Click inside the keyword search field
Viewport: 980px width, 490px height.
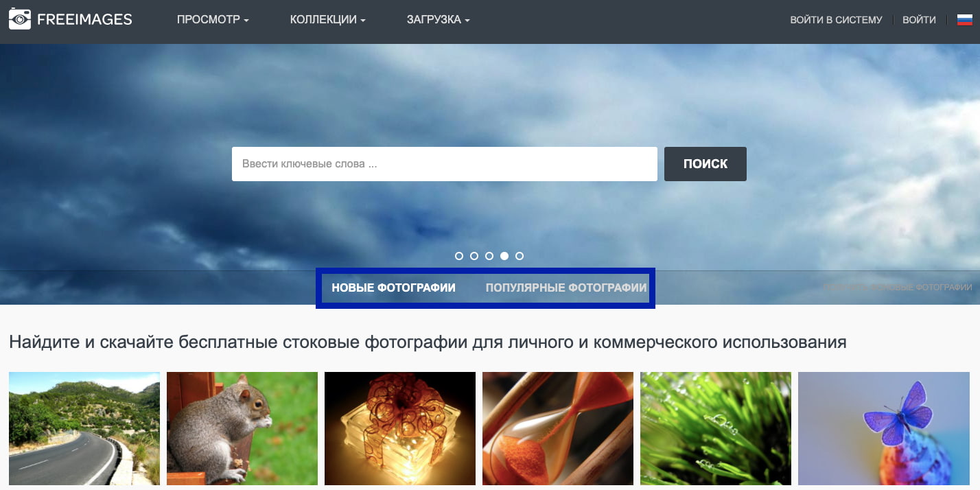444,163
